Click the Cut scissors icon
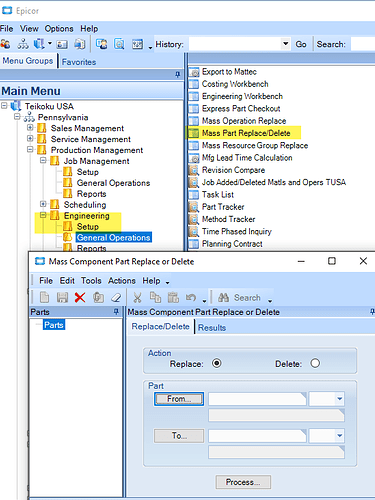 tap(137, 297)
